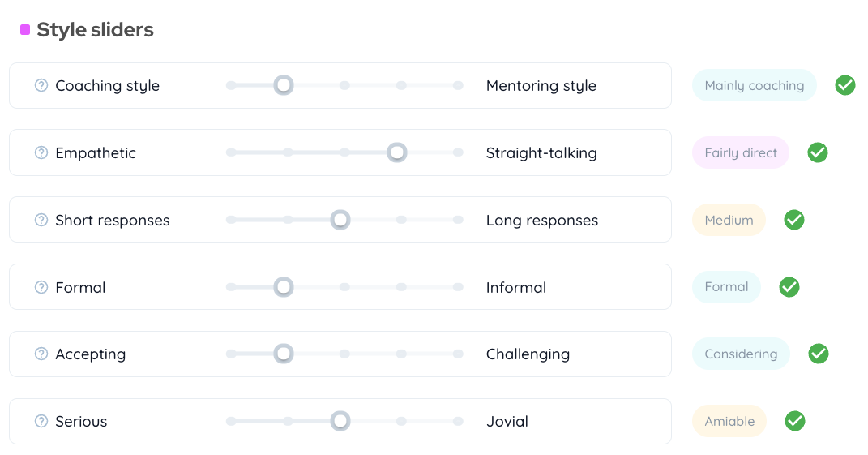Click help icon next to Coaching style
The width and height of the screenshot is (868, 455).
coord(41,85)
